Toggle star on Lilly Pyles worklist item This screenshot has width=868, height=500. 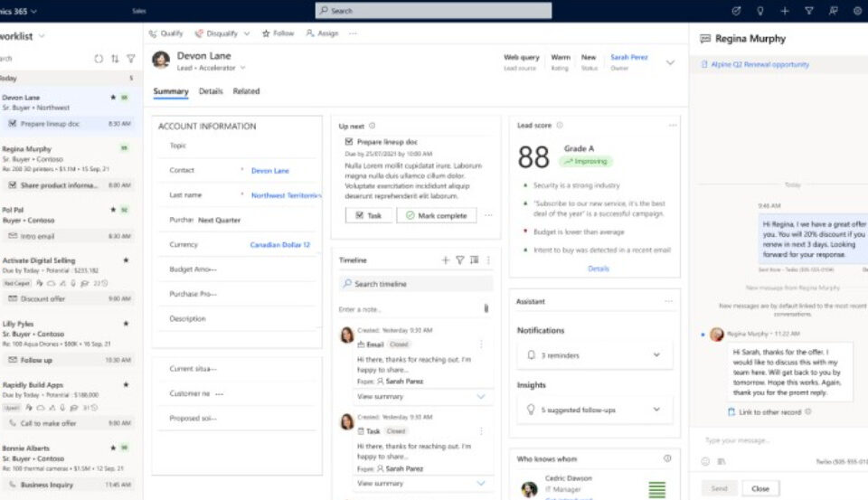click(x=126, y=323)
